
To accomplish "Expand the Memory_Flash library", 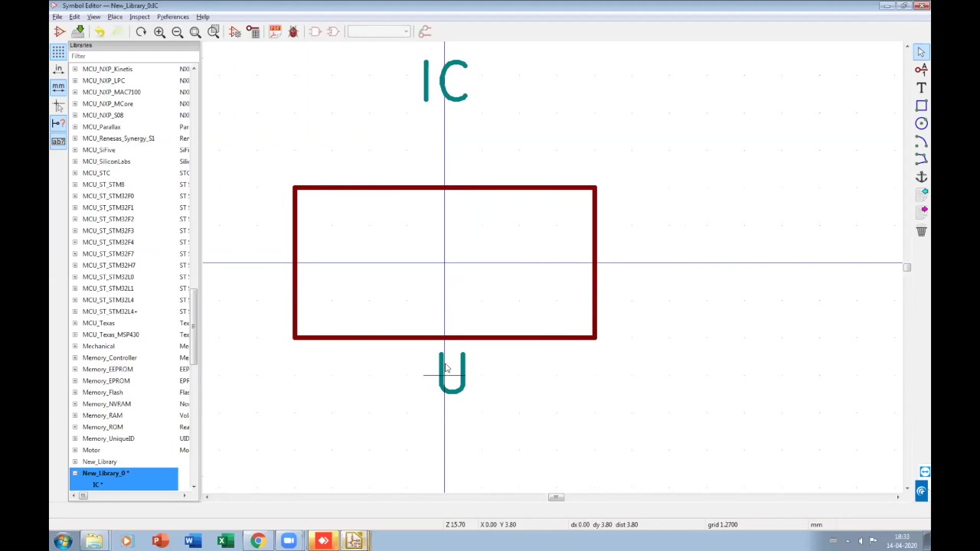I will pyautogui.click(x=75, y=392).
